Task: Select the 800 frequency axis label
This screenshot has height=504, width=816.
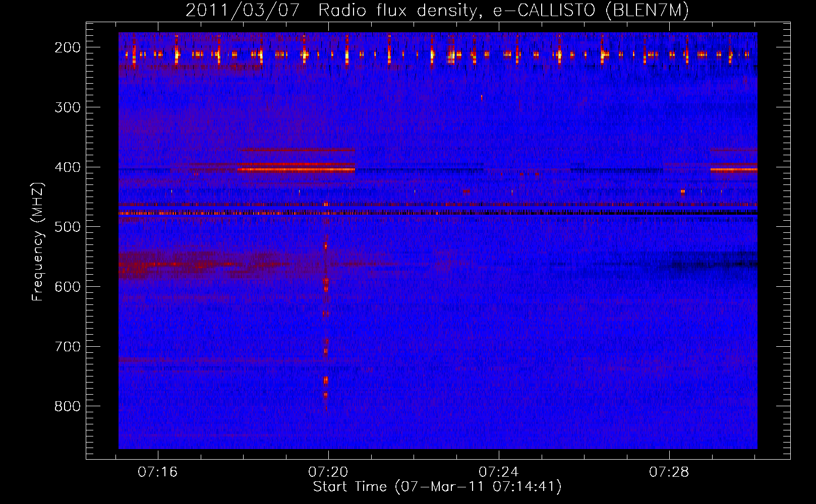Action: (x=67, y=406)
